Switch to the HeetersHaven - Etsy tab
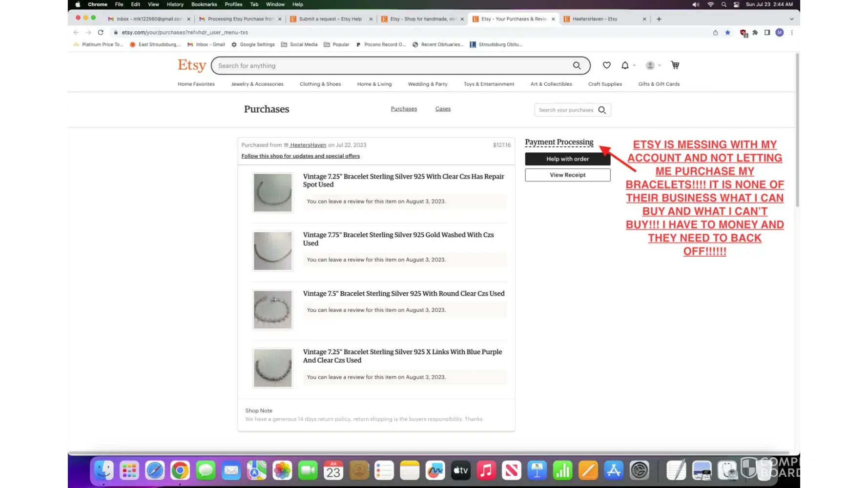The height and width of the screenshot is (488, 868). (x=595, y=19)
